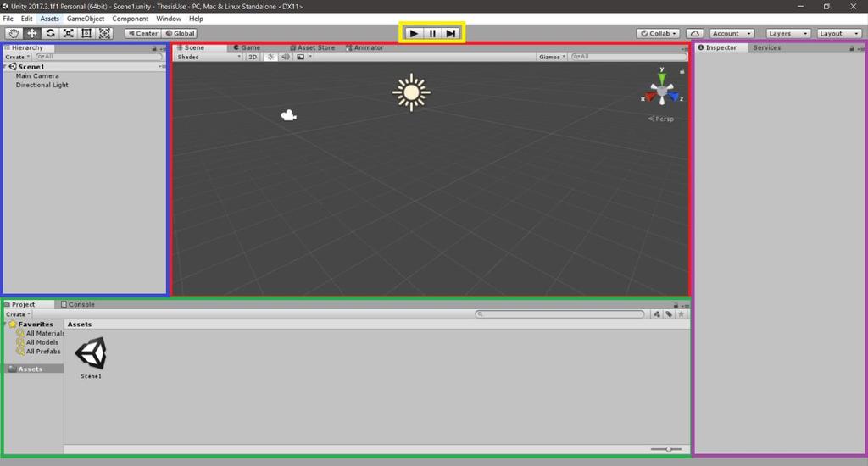This screenshot has height=466, width=868.
Task: Click the Scene view search field
Action: click(629, 57)
